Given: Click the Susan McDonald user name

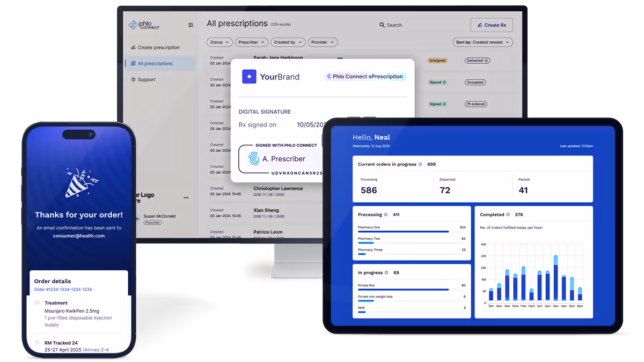Looking at the screenshot, I should 159,216.
